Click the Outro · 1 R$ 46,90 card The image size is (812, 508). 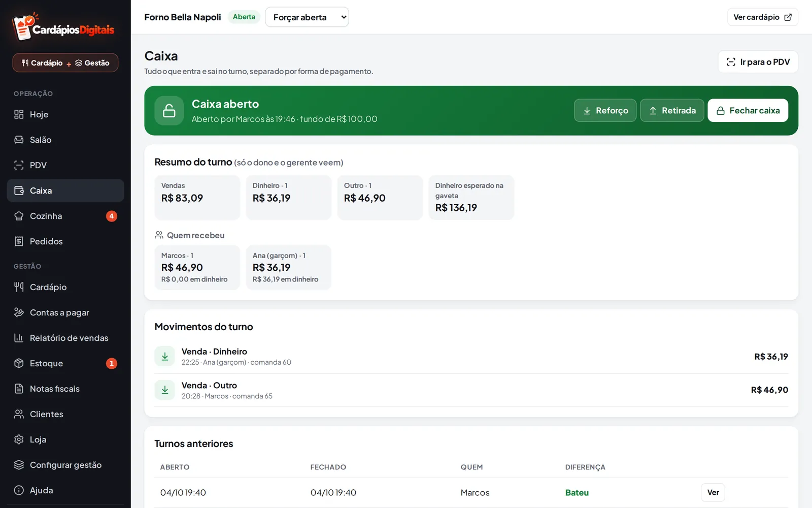coord(380,198)
